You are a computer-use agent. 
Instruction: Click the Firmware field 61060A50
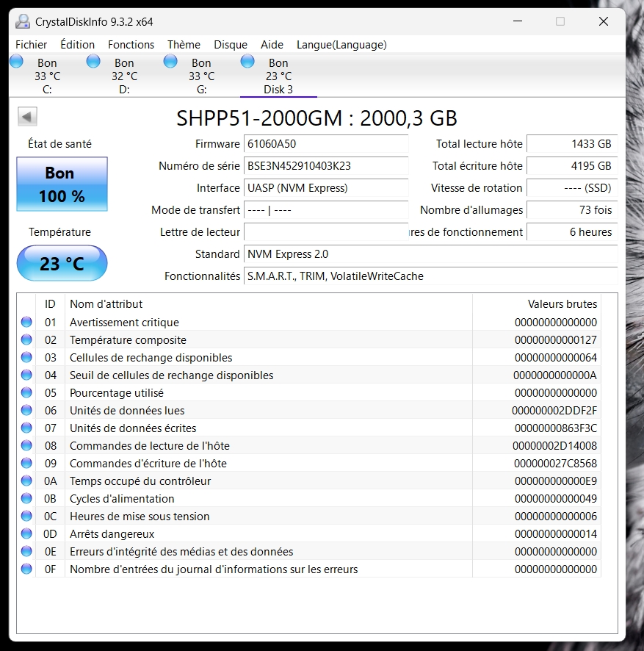[x=326, y=144]
